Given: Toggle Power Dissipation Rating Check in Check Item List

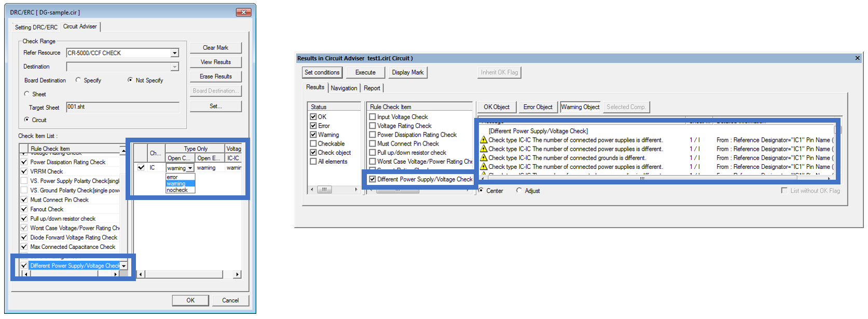Looking at the screenshot, I should [24, 162].
